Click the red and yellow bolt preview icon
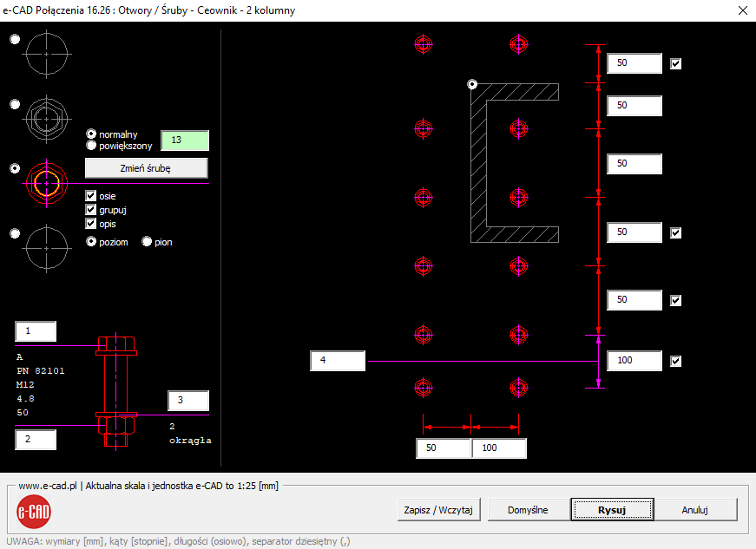756x549 pixels. coord(46,184)
